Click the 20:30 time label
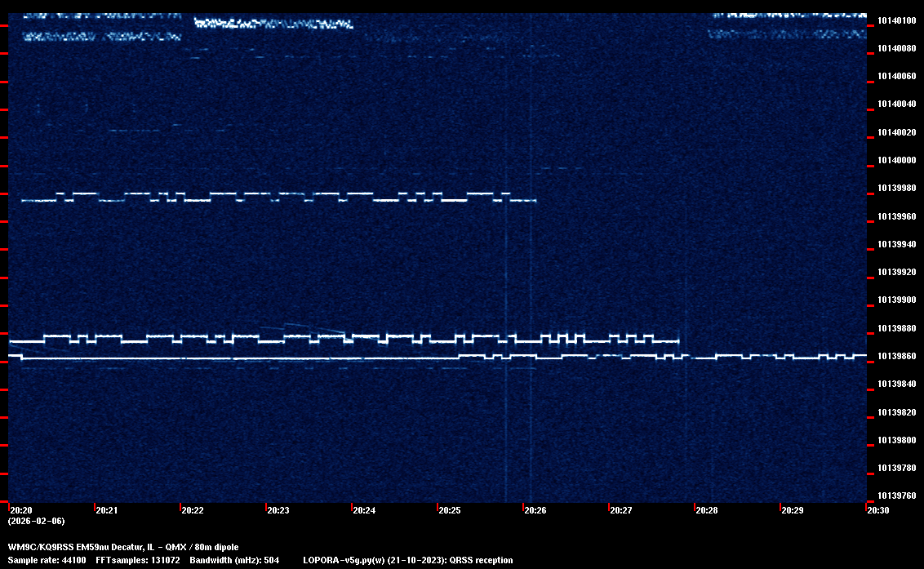The width and height of the screenshot is (924, 569). [878, 510]
